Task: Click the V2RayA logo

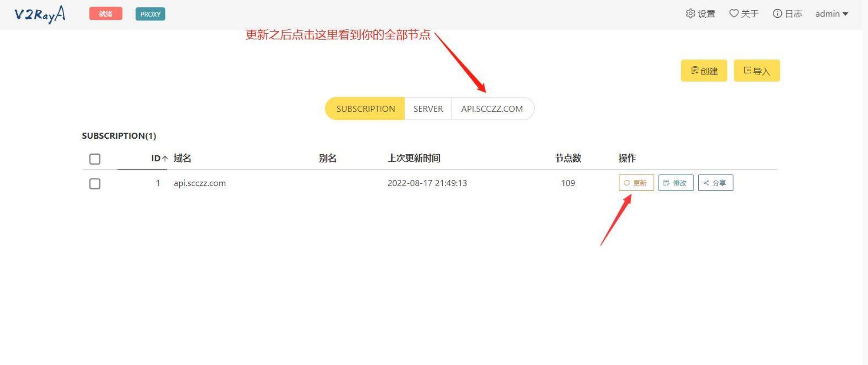Action: coord(40,14)
